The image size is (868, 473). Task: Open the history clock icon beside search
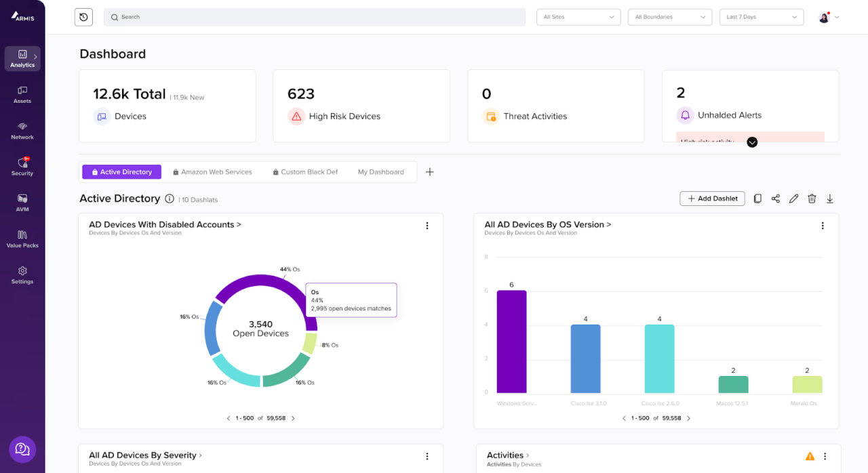[x=83, y=17]
